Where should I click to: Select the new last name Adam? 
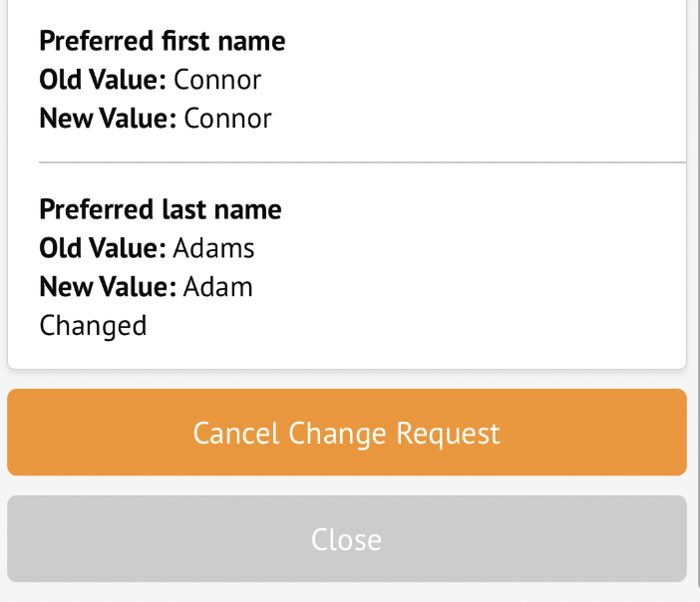pos(217,287)
